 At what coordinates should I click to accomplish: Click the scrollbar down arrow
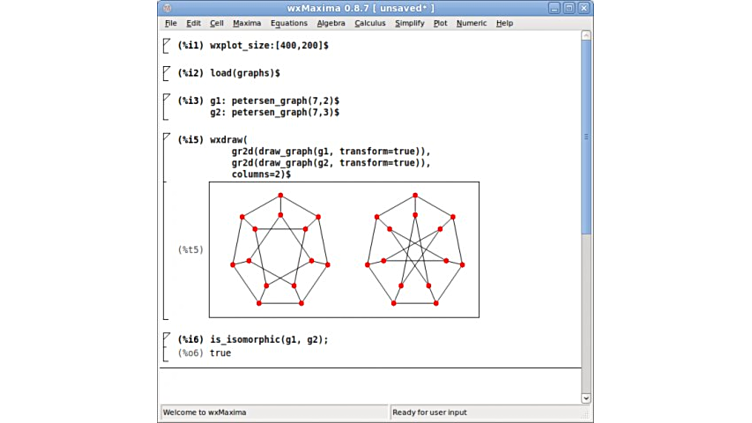pos(586,398)
